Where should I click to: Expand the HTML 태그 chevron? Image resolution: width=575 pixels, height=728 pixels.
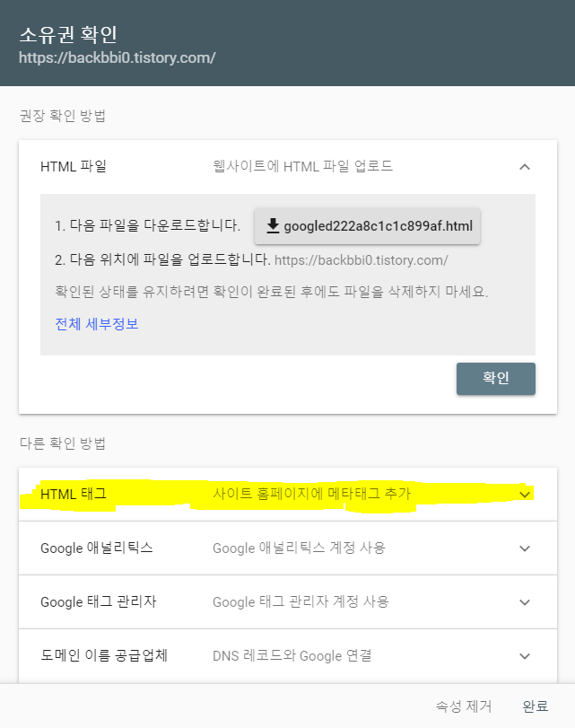coord(525,495)
